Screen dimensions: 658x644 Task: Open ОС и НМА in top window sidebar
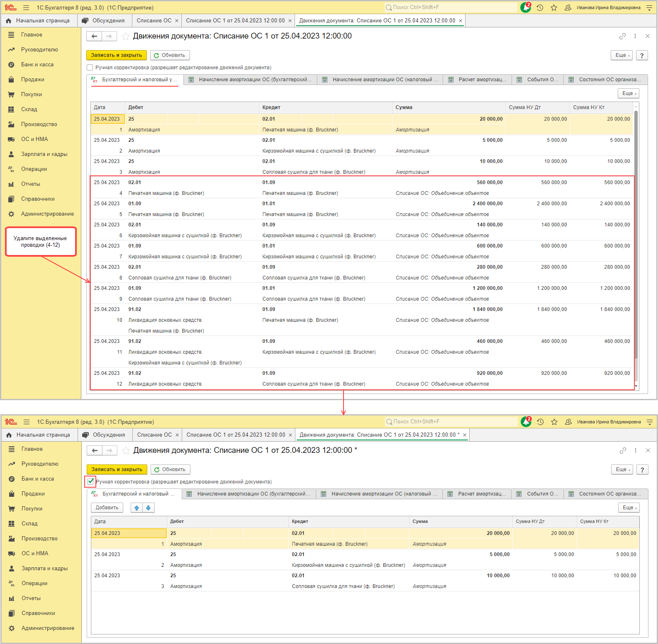pyautogui.click(x=34, y=139)
